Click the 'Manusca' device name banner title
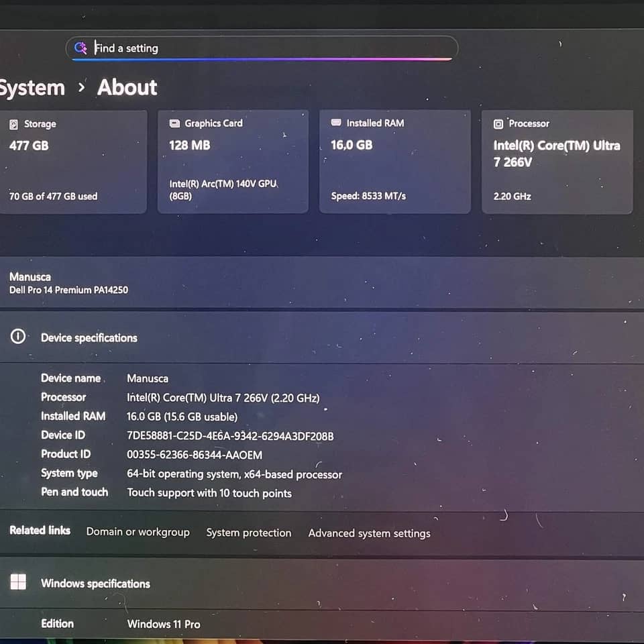644x644 pixels. coord(30,276)
